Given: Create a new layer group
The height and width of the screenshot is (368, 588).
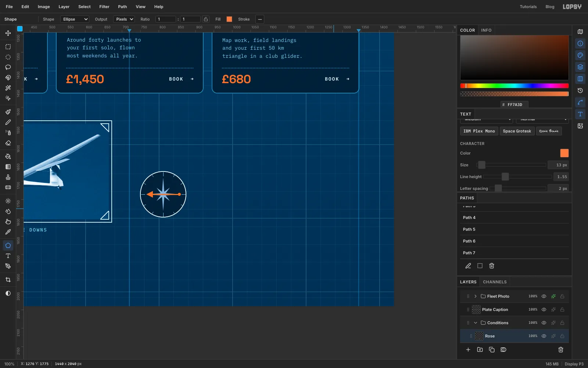Looking at the screenshot, I should pyautogui.click(x=480, y=350).
